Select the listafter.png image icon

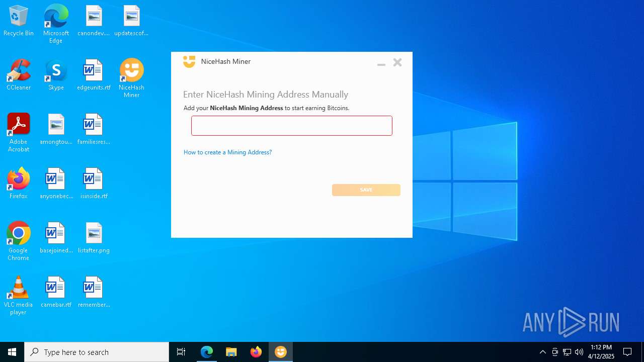point(94,238)
